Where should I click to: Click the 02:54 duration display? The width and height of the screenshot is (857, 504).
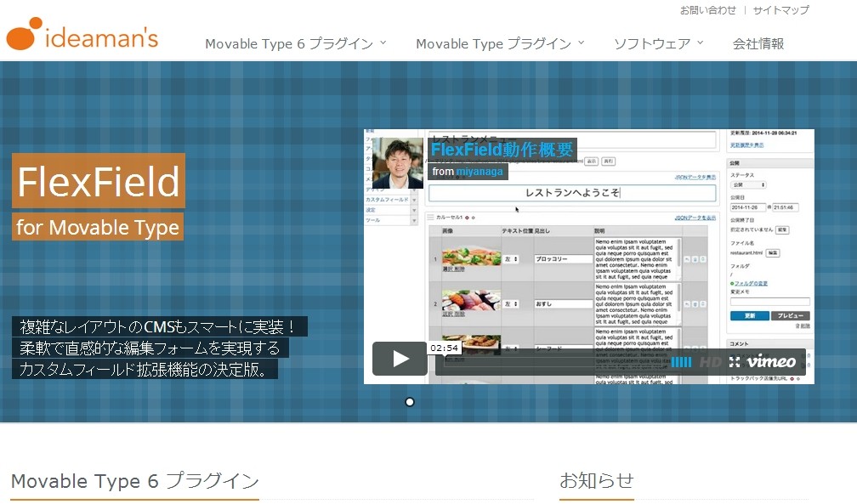[x=443, y=348]
